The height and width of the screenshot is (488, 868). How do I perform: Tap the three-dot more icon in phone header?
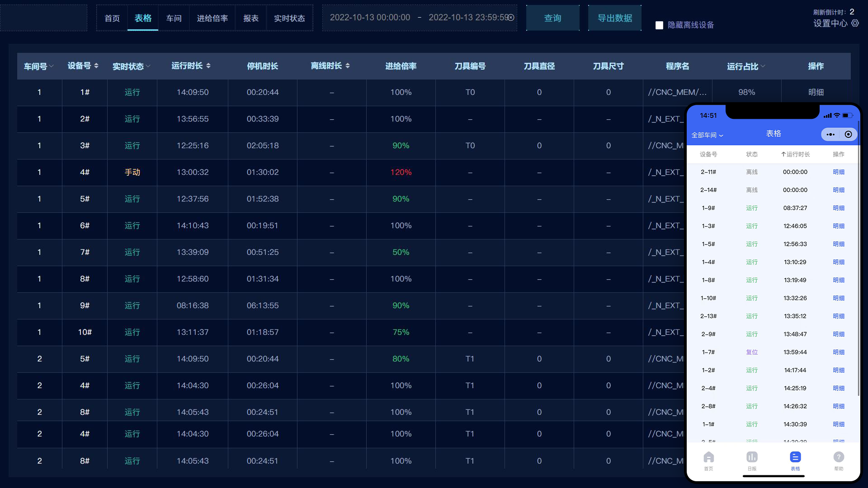click(830, 134)
